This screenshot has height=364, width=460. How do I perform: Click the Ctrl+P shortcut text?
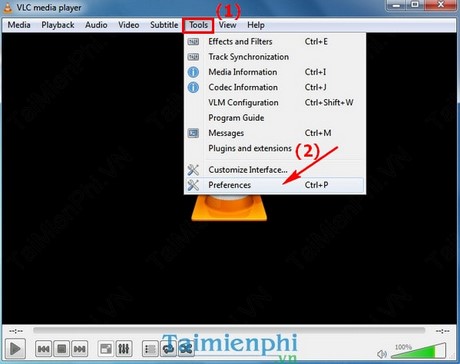tap(317, 185)
